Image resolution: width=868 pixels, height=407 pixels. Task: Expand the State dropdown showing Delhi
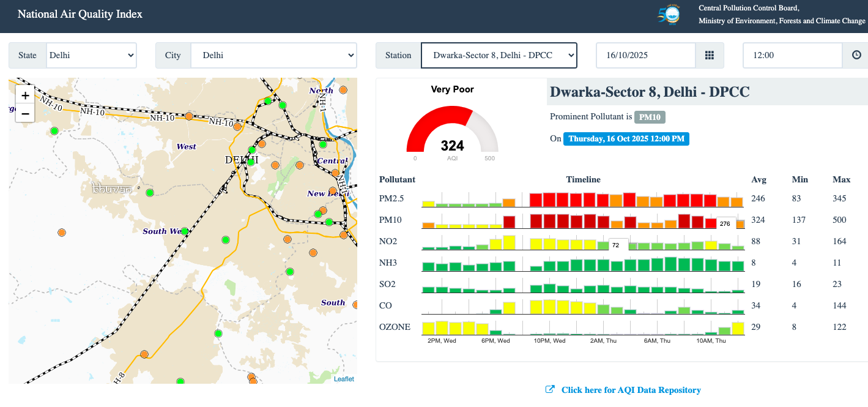pyautogui.click(x=91, y=55)
